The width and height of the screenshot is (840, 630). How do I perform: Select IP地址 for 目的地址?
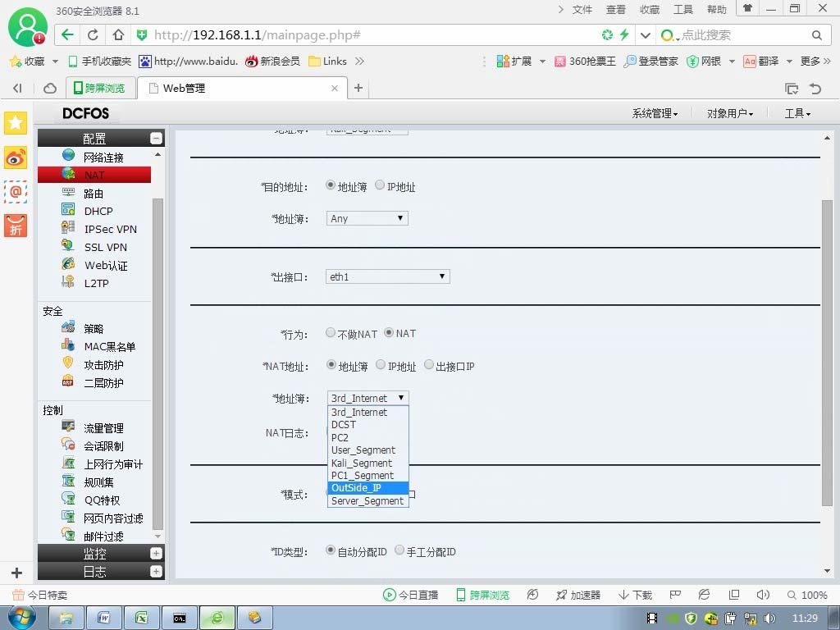pyautogui.click(x=380, y=185)
